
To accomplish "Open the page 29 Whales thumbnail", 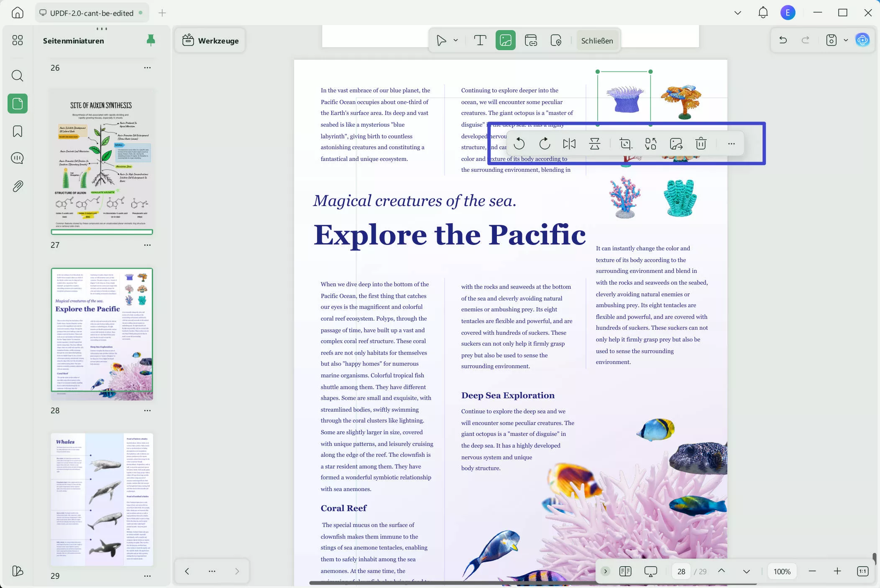I will point(102,499).
